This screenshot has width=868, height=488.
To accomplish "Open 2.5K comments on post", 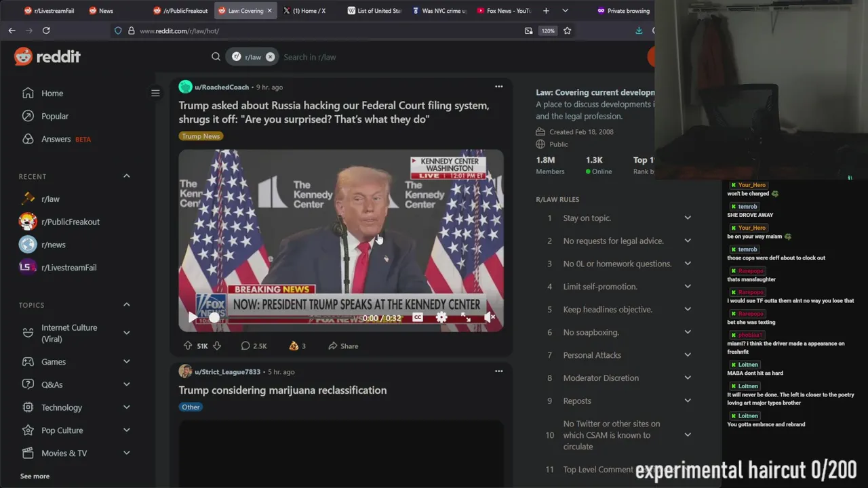I will pos(254,346).
